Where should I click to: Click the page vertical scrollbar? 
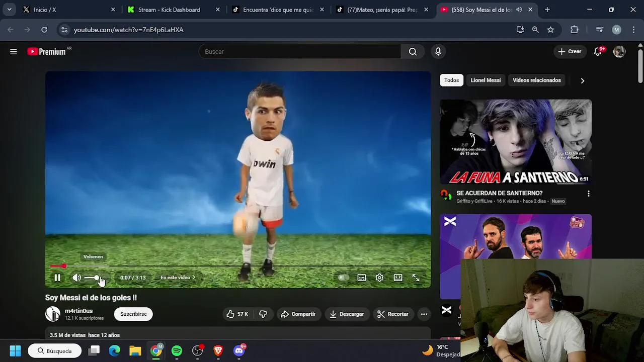coord(640,65)
